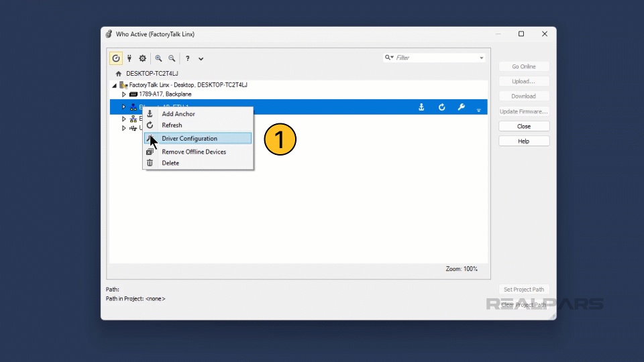Open the toolbar overflow chevron
Screen dimensions: 644x362
click(x=201, y=59)
